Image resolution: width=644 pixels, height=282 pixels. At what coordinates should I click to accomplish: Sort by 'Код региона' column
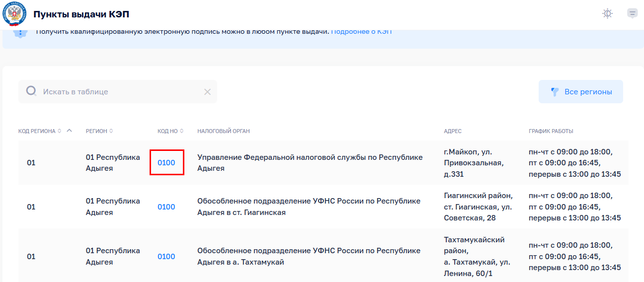click(x=40, y=131)
